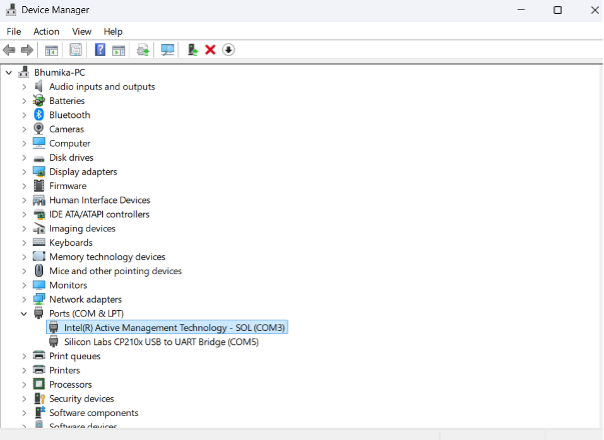Open the File menu
Screen dimensions: 604x440
[x=14, y=31]
